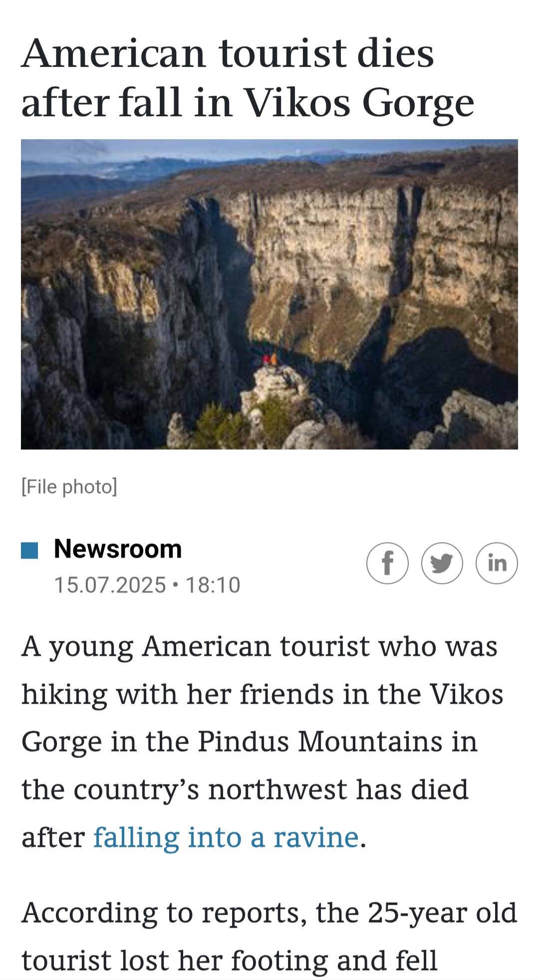This screenshot has width=539, height=980.
Task: Share the article on LinkedIn
Action: pos(497,563)
